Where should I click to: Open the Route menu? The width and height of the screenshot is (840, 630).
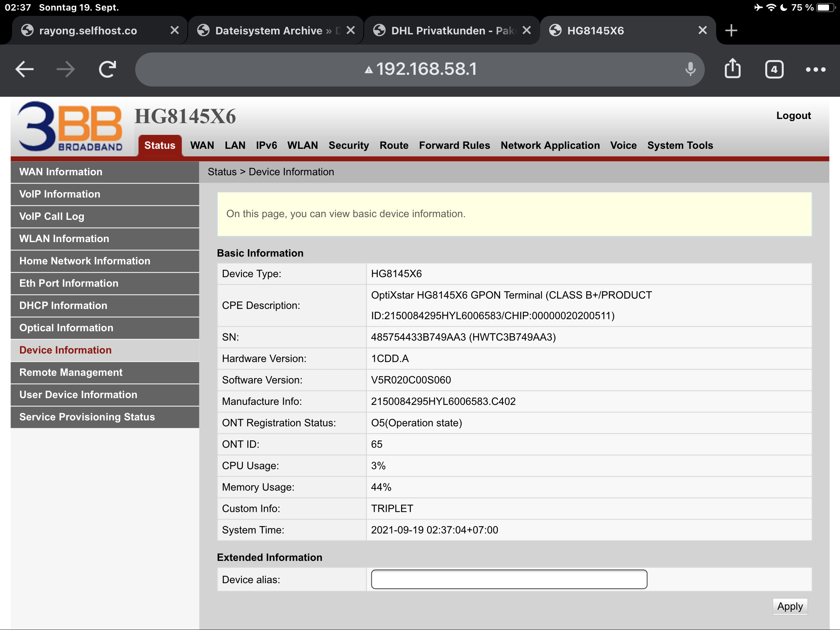394,145
